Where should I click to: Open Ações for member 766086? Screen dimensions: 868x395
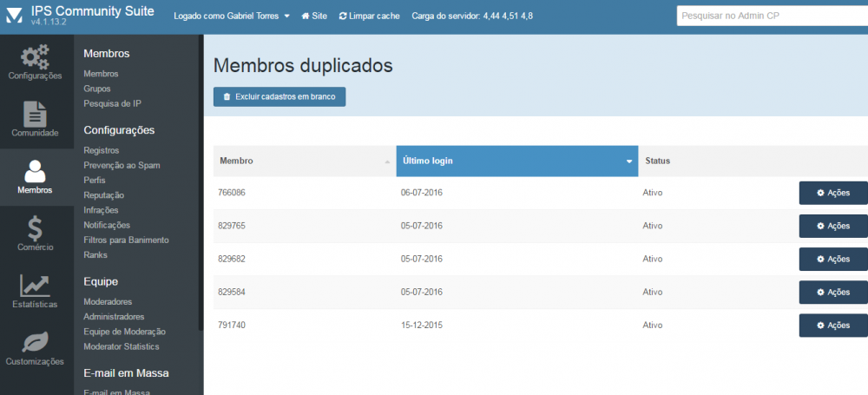(833, 193)
